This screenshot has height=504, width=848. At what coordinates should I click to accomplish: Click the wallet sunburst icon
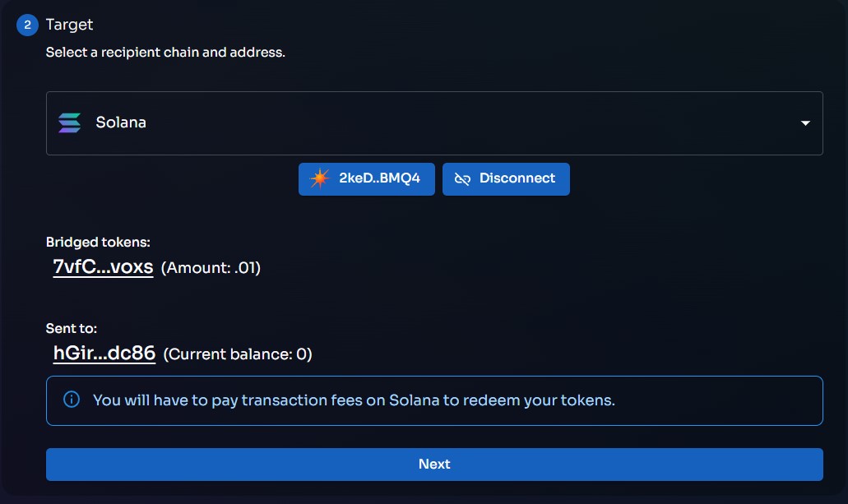coord(319,178)
